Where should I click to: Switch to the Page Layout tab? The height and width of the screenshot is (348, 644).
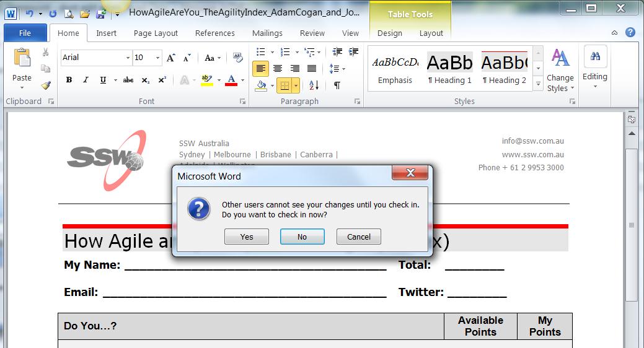coord(156,33)
